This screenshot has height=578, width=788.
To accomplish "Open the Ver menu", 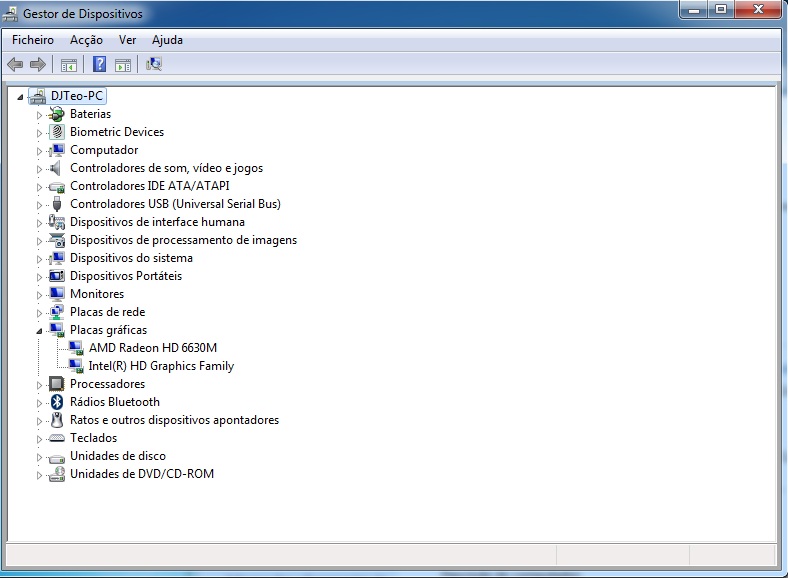I will [x=127, y=40].
